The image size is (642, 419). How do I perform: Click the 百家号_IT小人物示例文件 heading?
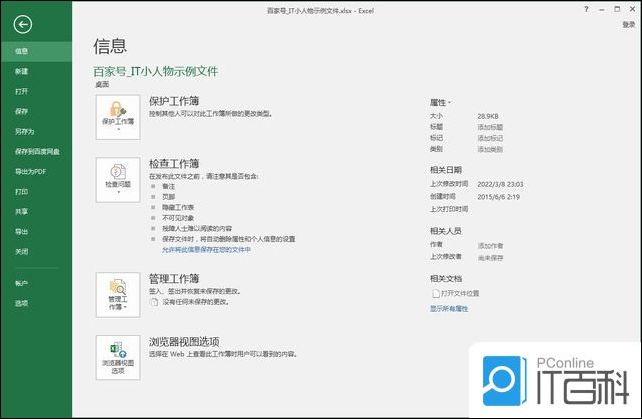(156, 72)
